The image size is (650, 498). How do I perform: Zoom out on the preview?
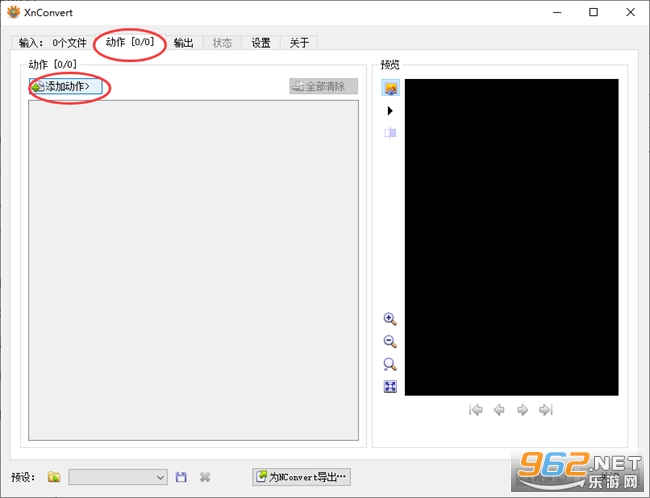pyautogui.click(x=390, y=341)
